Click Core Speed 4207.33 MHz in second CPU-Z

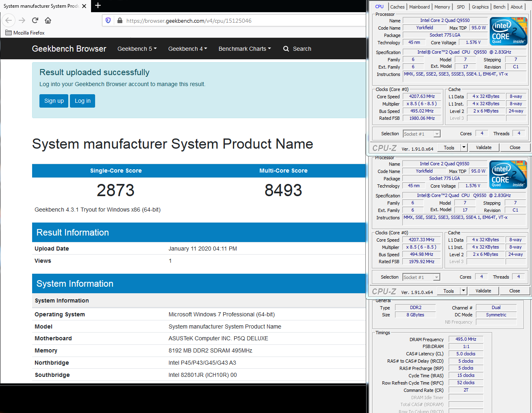[x=422, y=240]
